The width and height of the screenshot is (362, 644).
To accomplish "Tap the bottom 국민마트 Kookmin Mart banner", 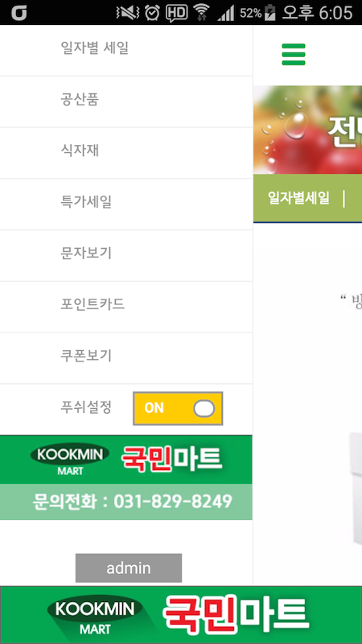I will (181, 615).
